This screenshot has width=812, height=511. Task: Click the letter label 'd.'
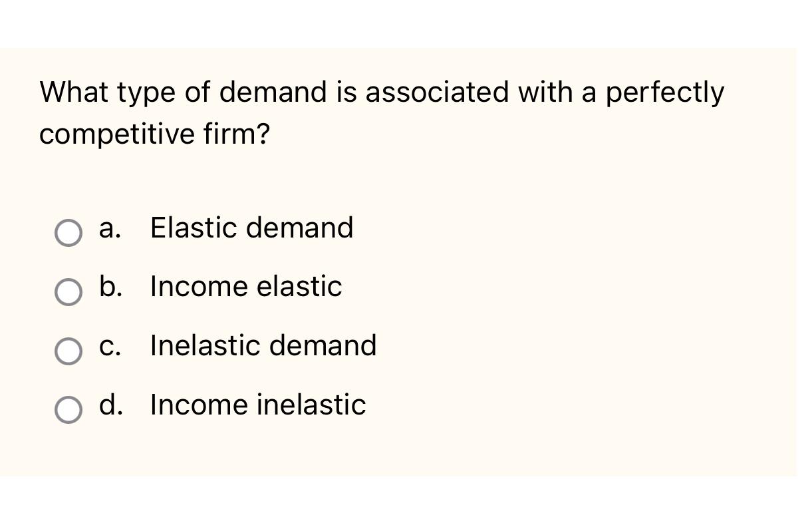[x=110, y=405]
